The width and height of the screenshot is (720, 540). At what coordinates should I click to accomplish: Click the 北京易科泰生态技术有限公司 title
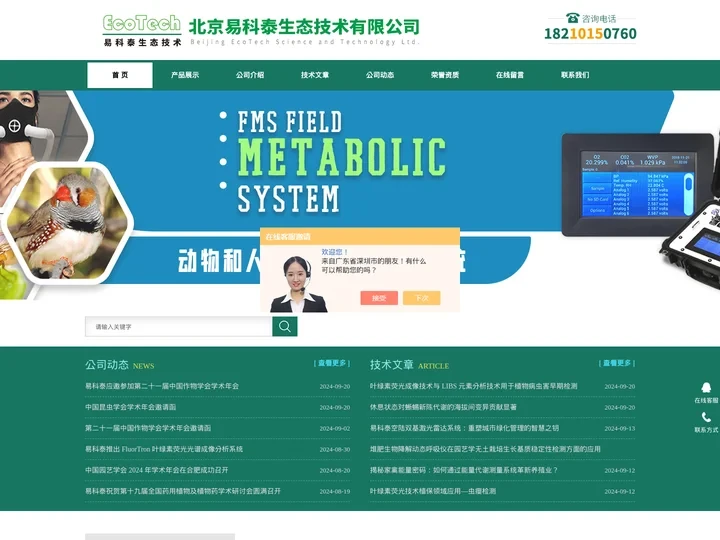tap(304, 27)
